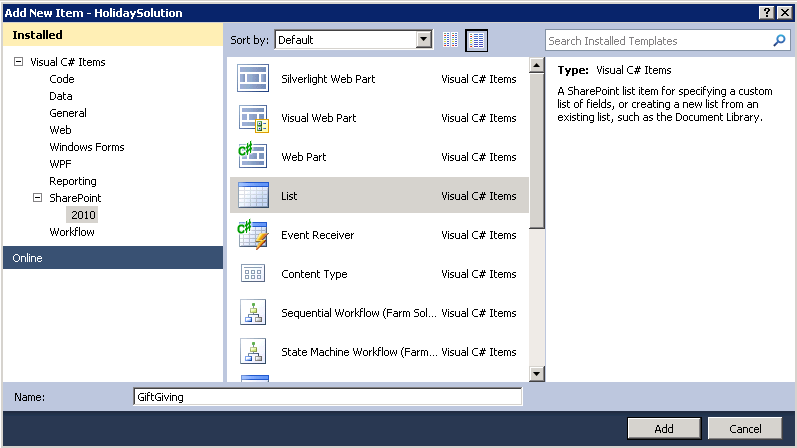The height and width of the screenshot is (448, 797).
Task: Select the Web category
Action: point(60,130)
